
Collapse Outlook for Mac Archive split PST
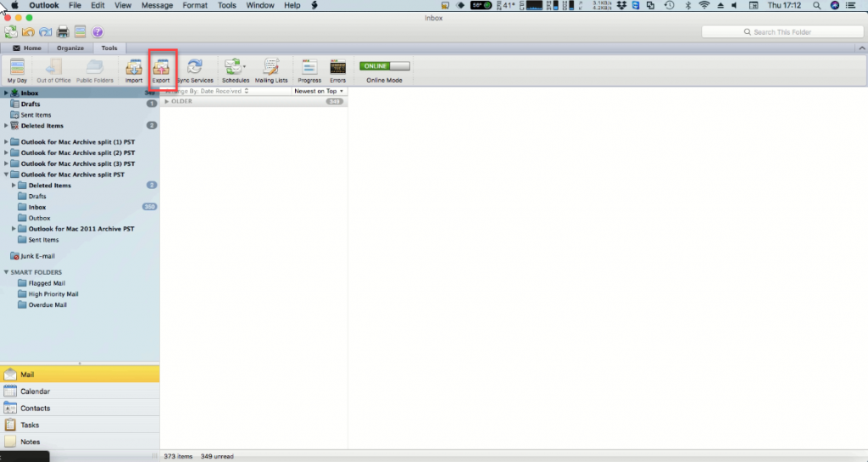6,175
